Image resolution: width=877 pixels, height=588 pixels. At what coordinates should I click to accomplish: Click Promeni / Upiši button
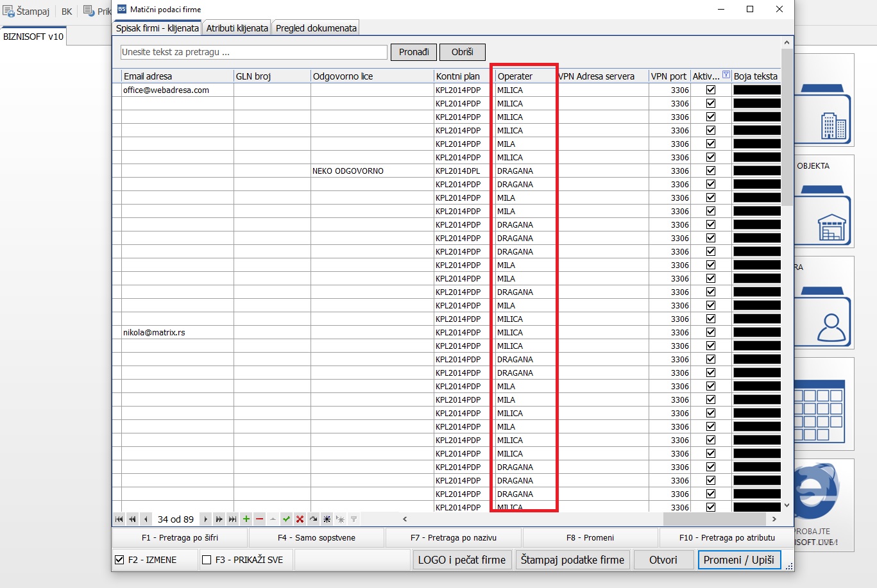(738, 560)
